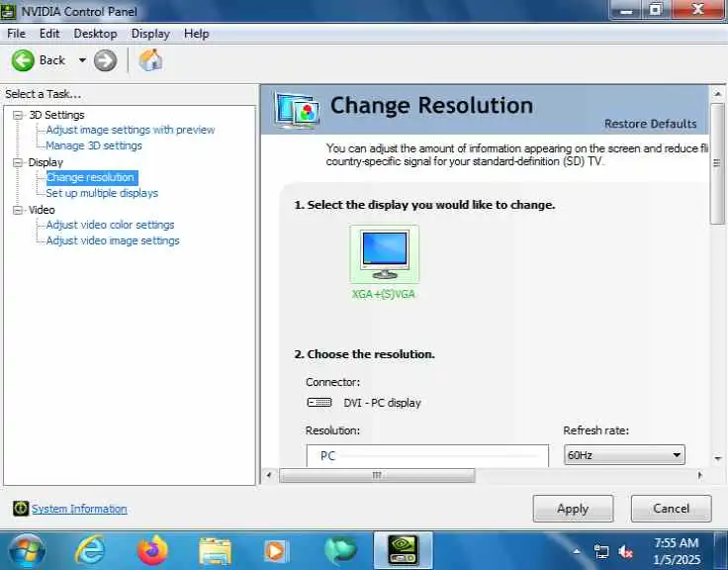
Task: Open Adjust video color settings
Action: tap(110, 225)
